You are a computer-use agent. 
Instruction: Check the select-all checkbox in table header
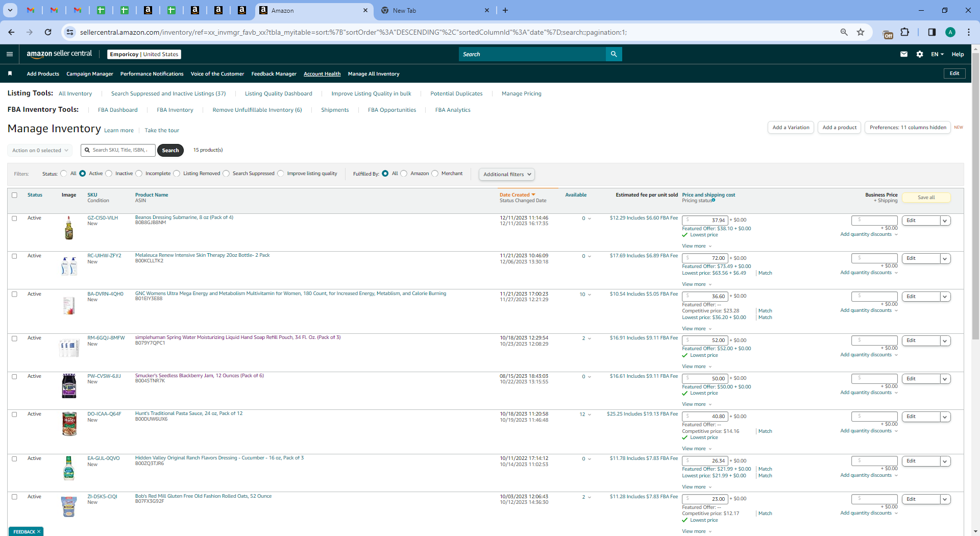click(x=14, y=195)
